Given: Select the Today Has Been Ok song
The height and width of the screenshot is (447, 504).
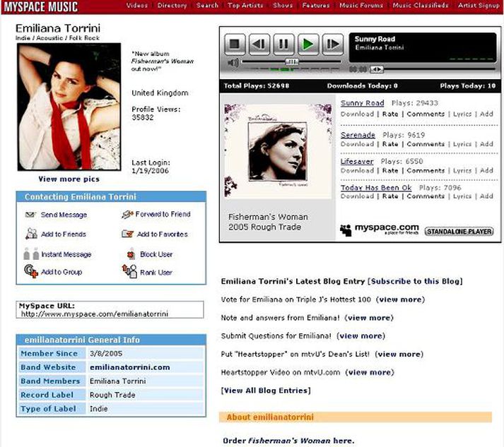Looking at the screenshot, I should 376,188.
